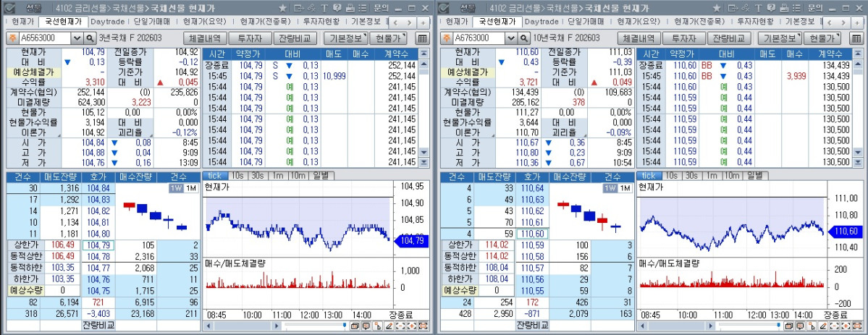Click 투자자 button in right window
The image size is (868, 335).
pos(684,38)
